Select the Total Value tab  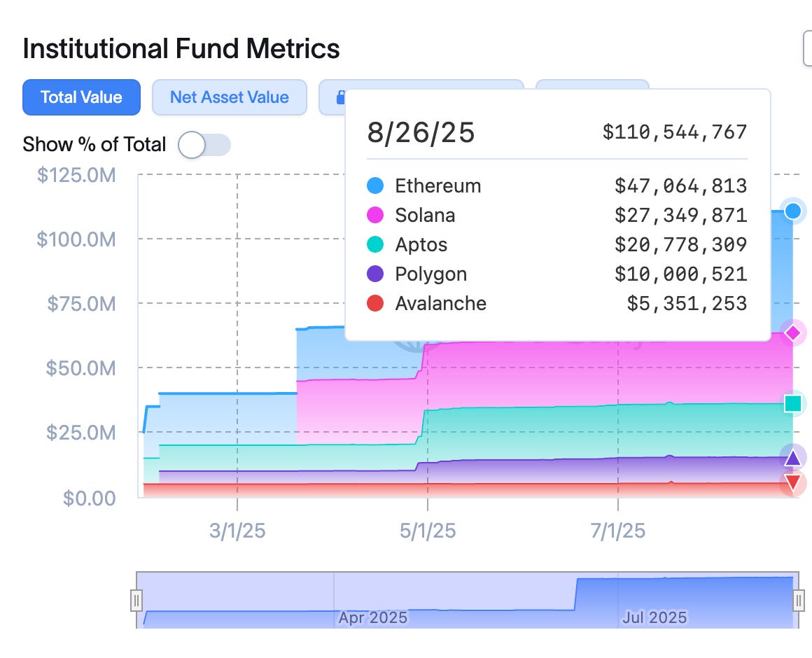pos(80,97)
